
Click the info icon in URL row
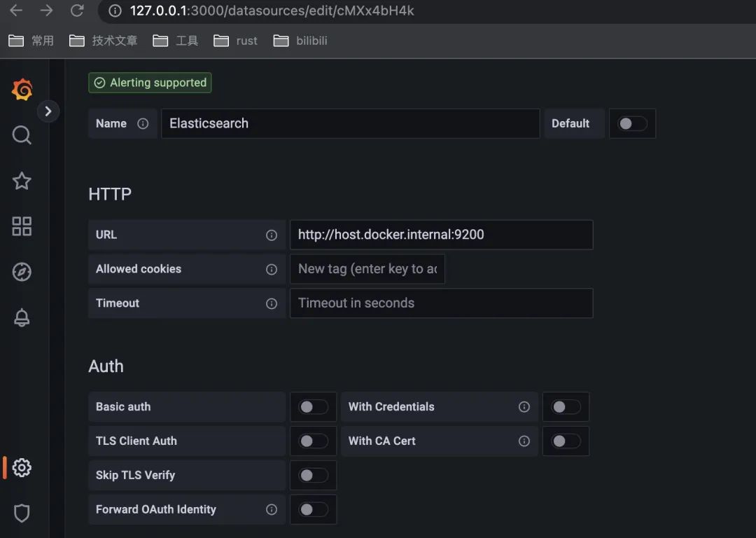(x=272, y=235)
